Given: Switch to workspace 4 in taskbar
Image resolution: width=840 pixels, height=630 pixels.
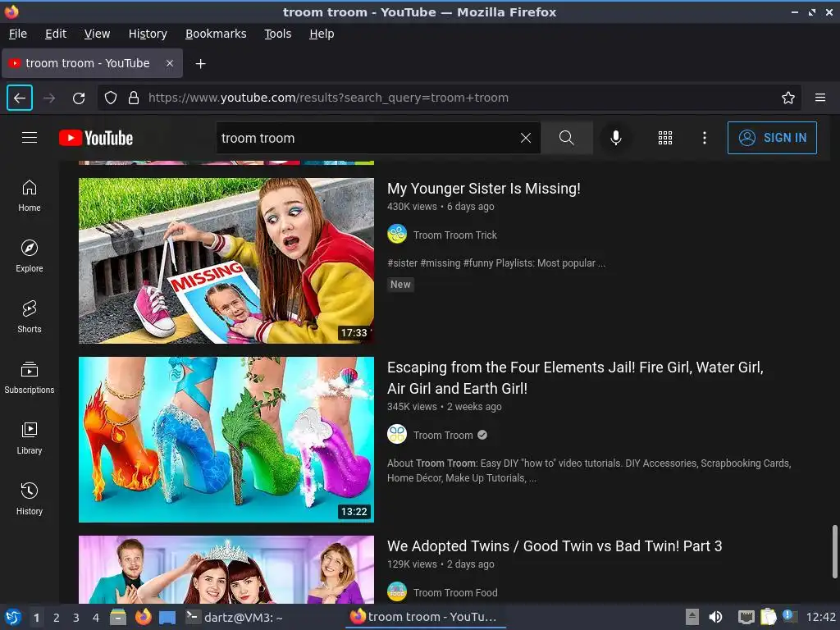Looking at the screenshot, I should pos(95,618).
